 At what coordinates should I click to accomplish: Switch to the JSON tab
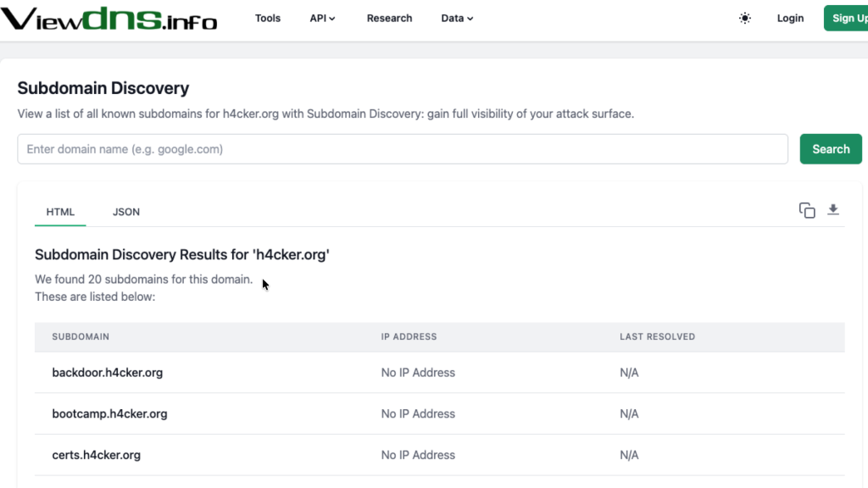(126, 212)
